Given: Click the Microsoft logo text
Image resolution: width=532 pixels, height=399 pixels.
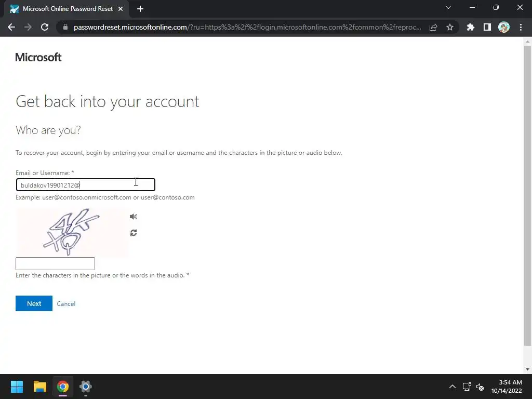Looking at the screenshot, I should pos(38,57).
